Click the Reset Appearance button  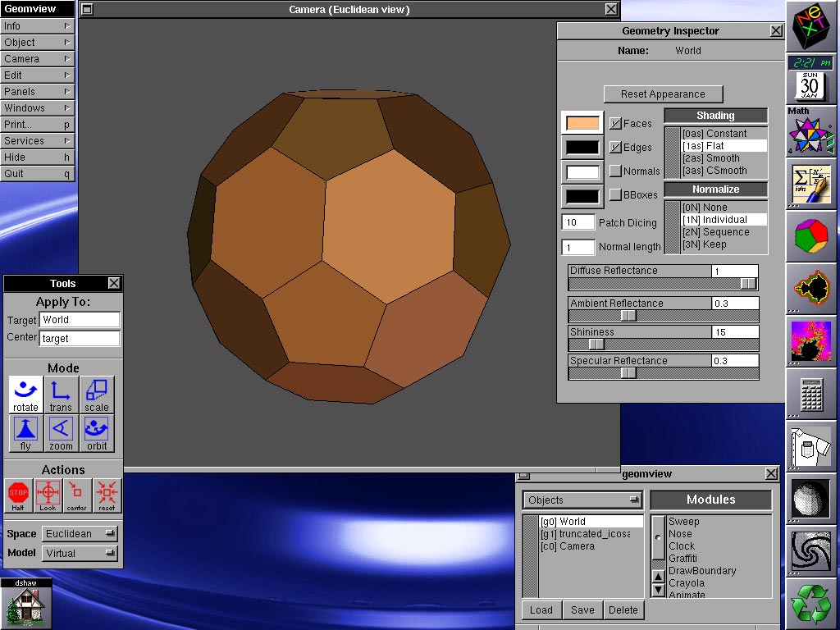663,94
